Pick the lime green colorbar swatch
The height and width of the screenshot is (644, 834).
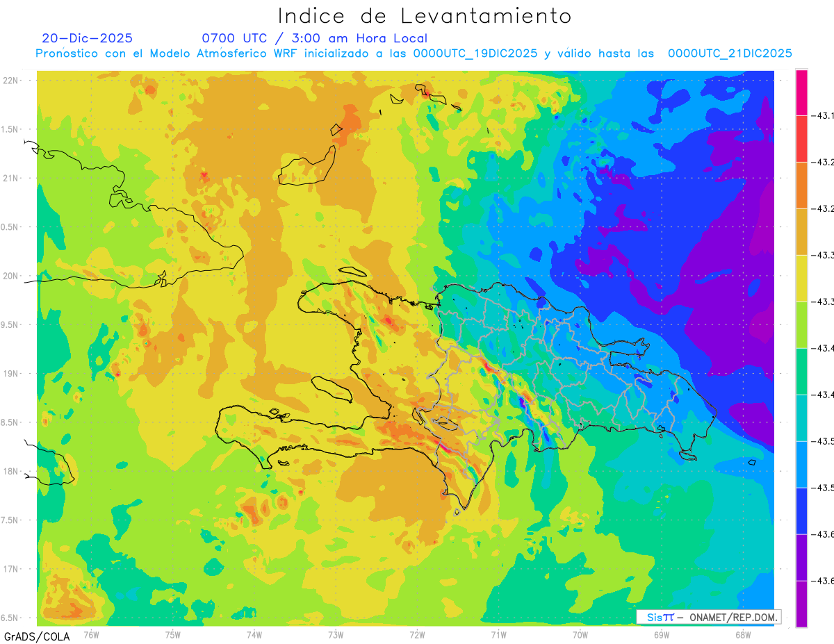(801, 325)
